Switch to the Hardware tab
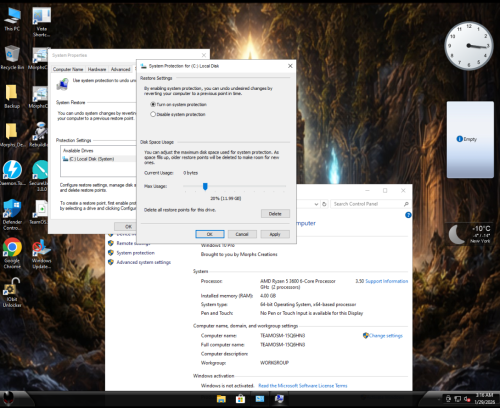Image resolution: width=500 pixels, height=408 pixels. tap(97, 69)
